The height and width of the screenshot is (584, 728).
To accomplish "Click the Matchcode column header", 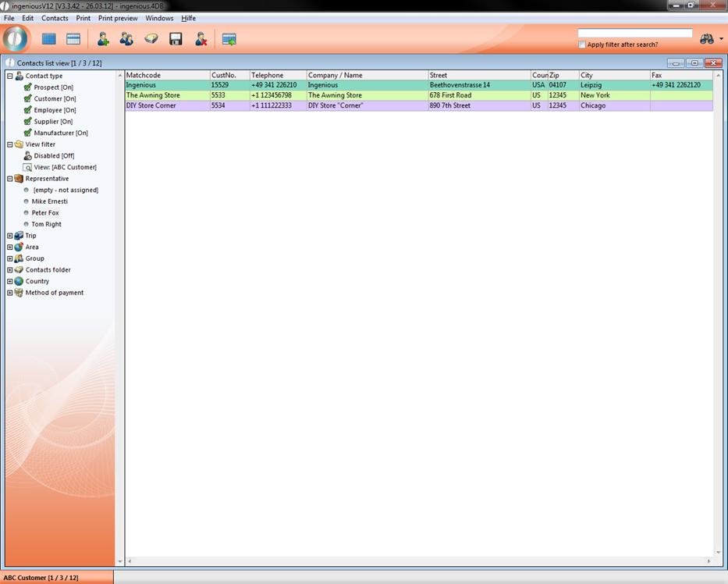I will [x=167, y=76].
